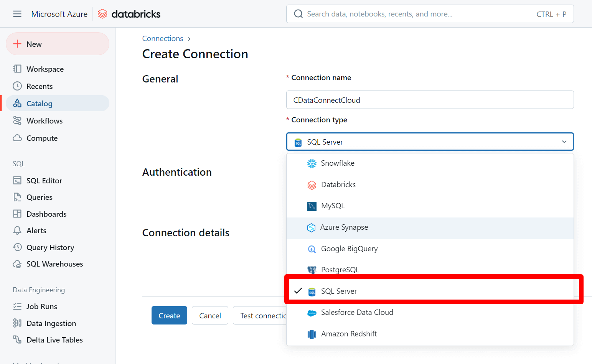592x364 pixels.
Task: Collapse the Connection type dropdown arrow
Action: [x=564, y=142]
